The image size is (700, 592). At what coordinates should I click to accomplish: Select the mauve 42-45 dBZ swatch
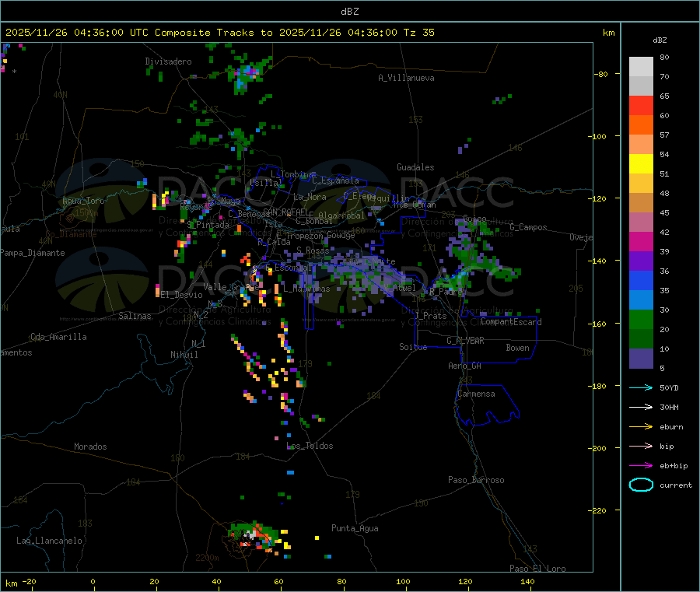(x=641, y=222)
